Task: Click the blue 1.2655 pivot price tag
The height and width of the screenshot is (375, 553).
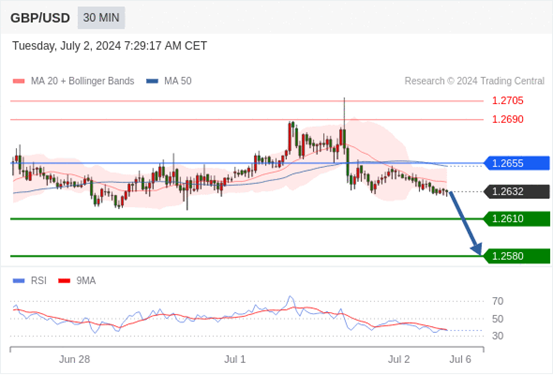Action: [517, 163]
